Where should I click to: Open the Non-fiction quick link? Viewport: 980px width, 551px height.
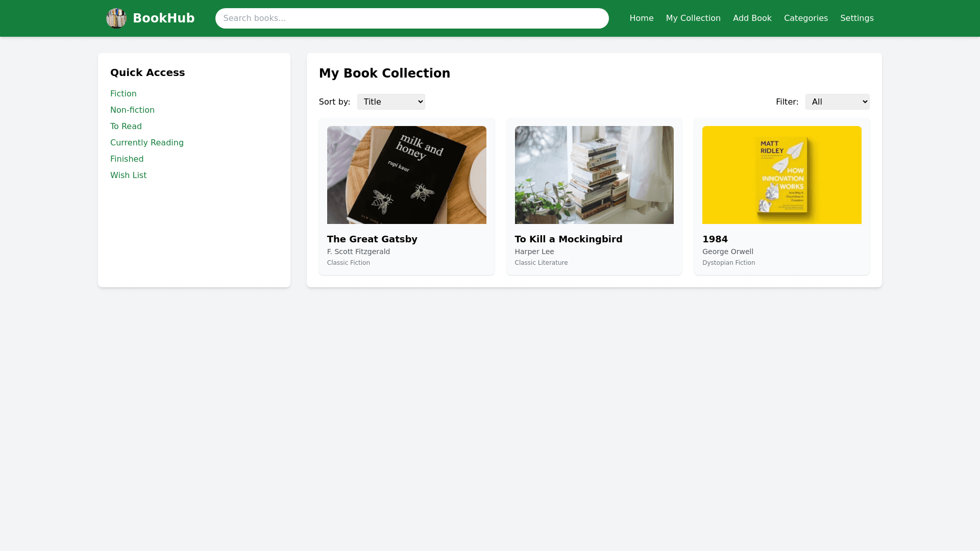pos(132,110)
